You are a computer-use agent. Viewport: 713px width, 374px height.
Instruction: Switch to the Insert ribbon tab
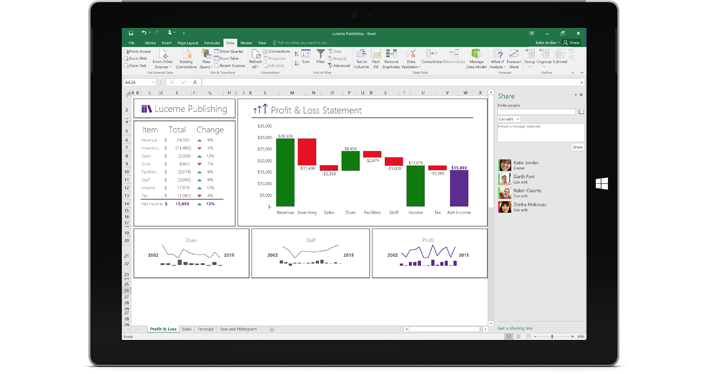point(166,43)
